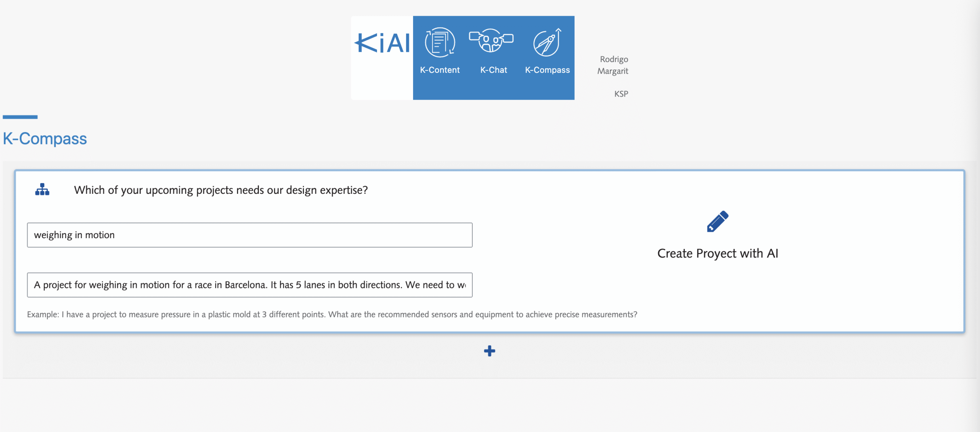
Task: Click the K-Compass page heading
Action: pyautogui.click(x=45, y=138)
